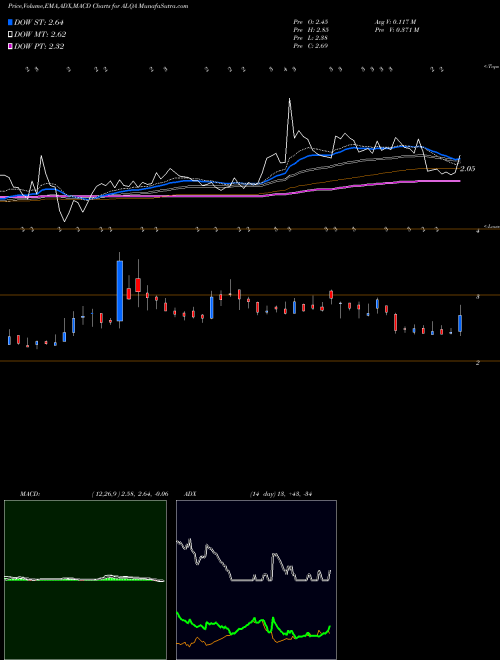This screenshot has height=660, width=500.
Task: Click the magenta DOW PT legend swatch
Action: click(10, 47)
